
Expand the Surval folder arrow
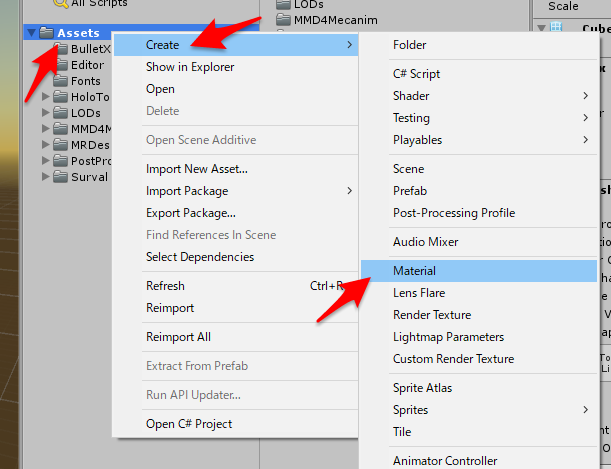pos(46,177)
